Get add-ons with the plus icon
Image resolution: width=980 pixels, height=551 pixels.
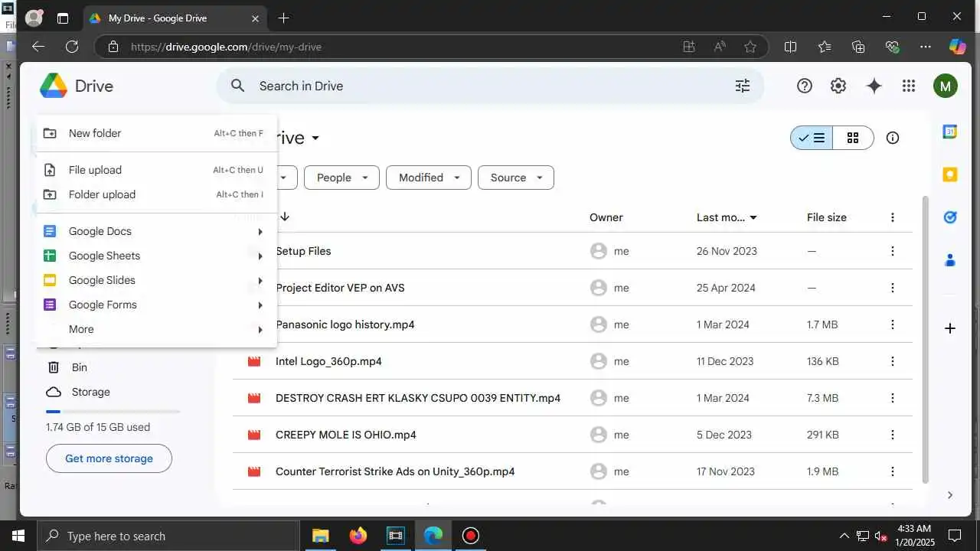point(950,328)
